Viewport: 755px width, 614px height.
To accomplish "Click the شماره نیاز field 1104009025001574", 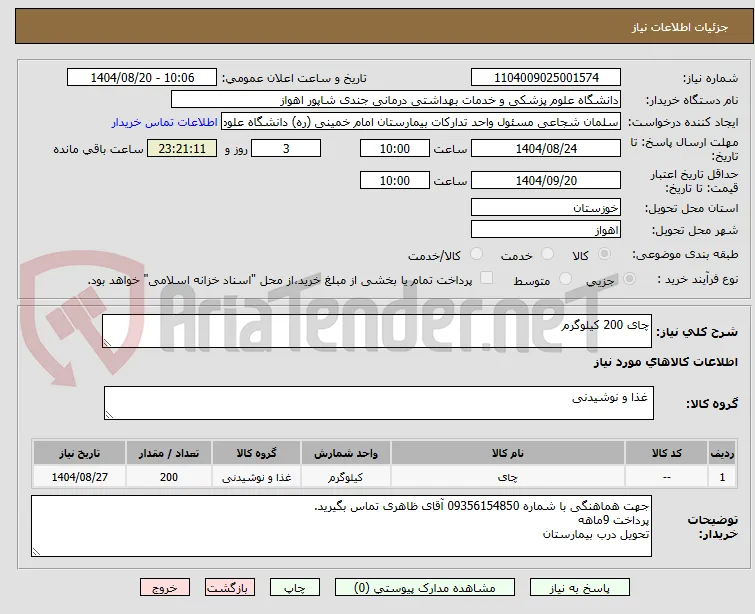I will tap(546, 78).
